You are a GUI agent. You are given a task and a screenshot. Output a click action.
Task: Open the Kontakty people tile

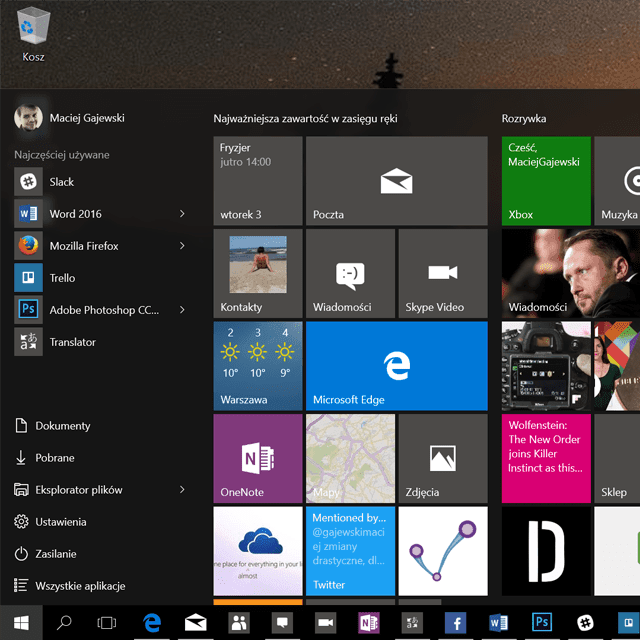point(258,273)
